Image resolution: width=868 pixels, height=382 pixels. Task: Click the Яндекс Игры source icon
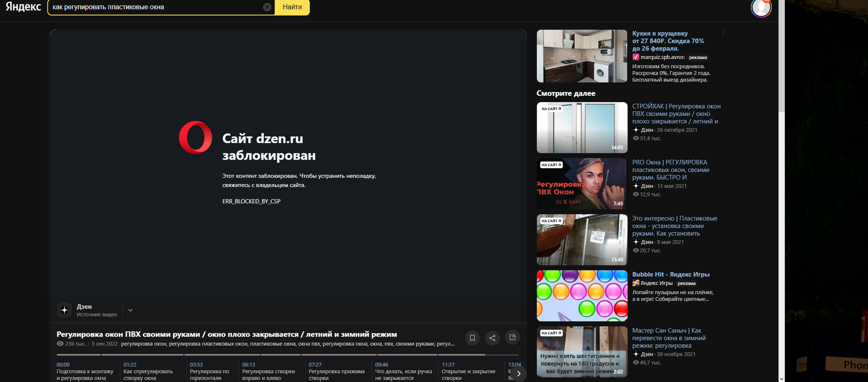(636, 283)
